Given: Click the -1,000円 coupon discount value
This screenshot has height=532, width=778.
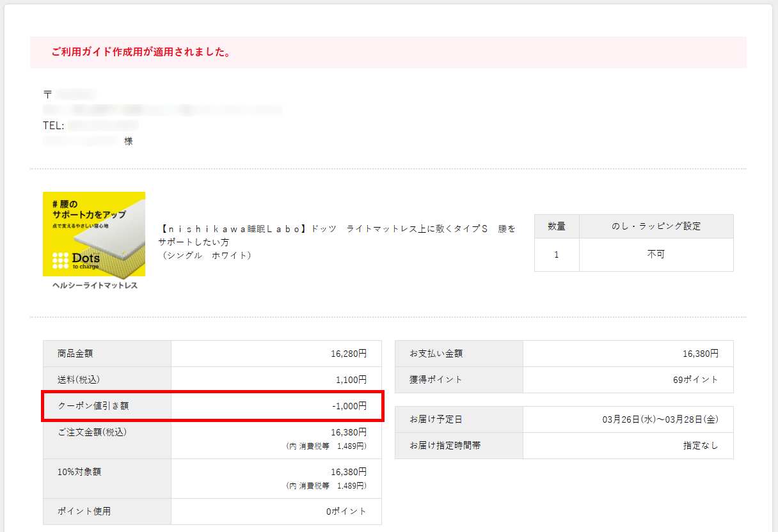Looking at the screenshot, I should click(x=349, y=406).
